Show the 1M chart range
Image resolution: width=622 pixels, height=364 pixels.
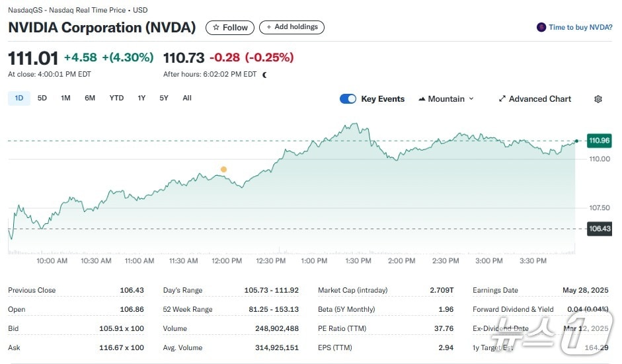coord(65,98)
